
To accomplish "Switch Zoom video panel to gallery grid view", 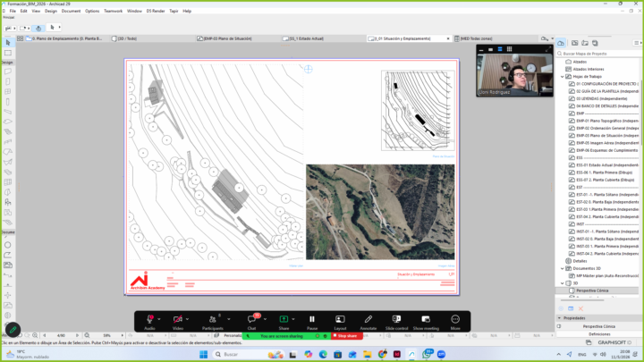I will [509, 49].
